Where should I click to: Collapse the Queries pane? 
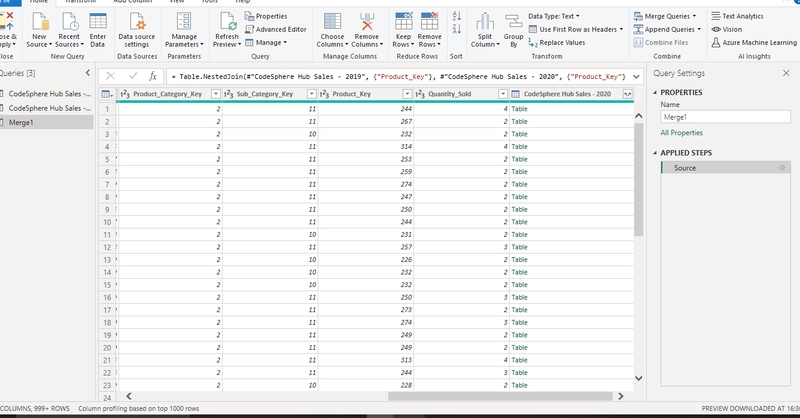point(88,73)
